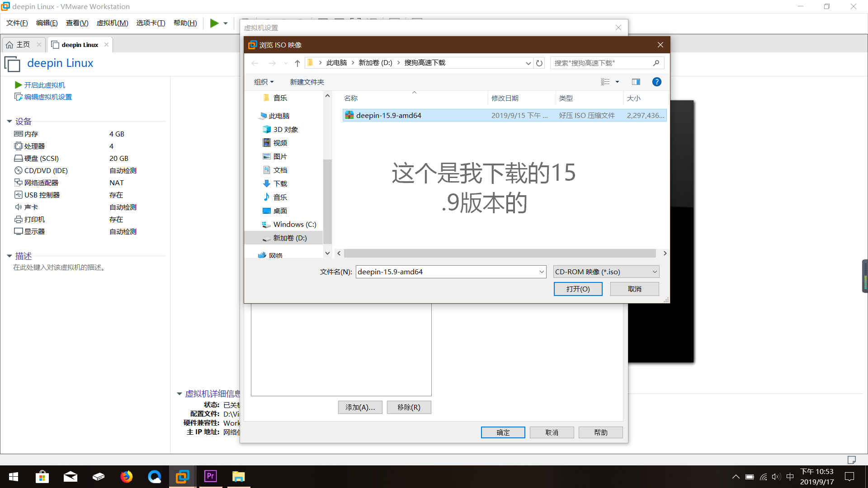The image size is (868, 488).
Task: Open dropdown arrow next to play icon
Action: [x=226, y=23]
